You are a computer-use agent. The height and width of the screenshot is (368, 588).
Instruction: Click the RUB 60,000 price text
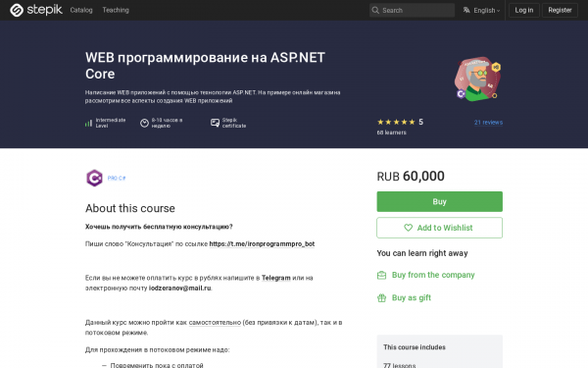pyautogui.click(x=411, y=176)
